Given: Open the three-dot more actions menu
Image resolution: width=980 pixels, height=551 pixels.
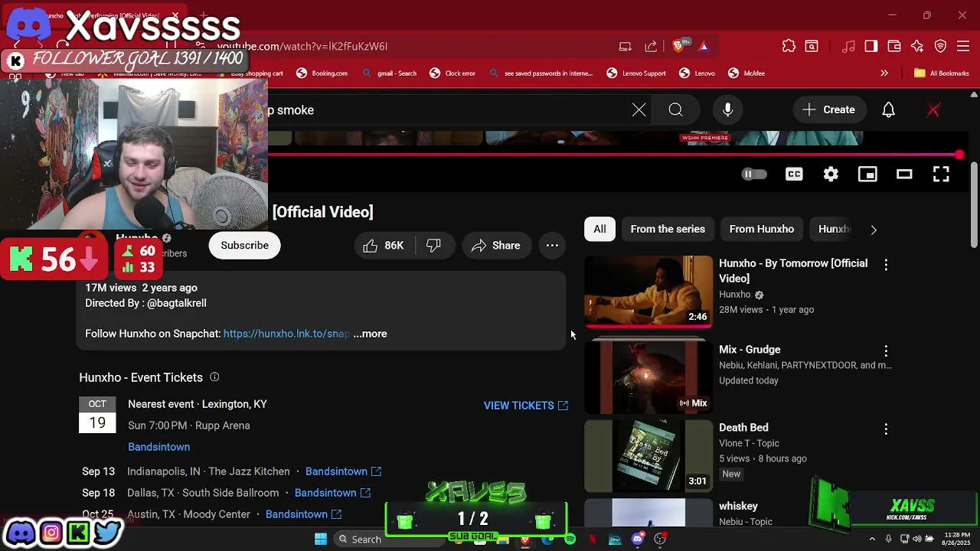Looking at the screenshot, I should [x=552, y=246].
